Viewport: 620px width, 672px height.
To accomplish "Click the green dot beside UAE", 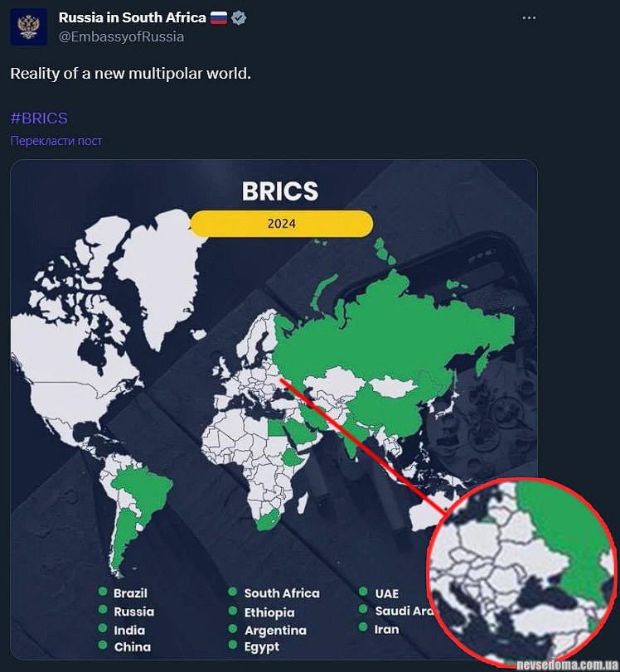I will click(x=364, y=592).
